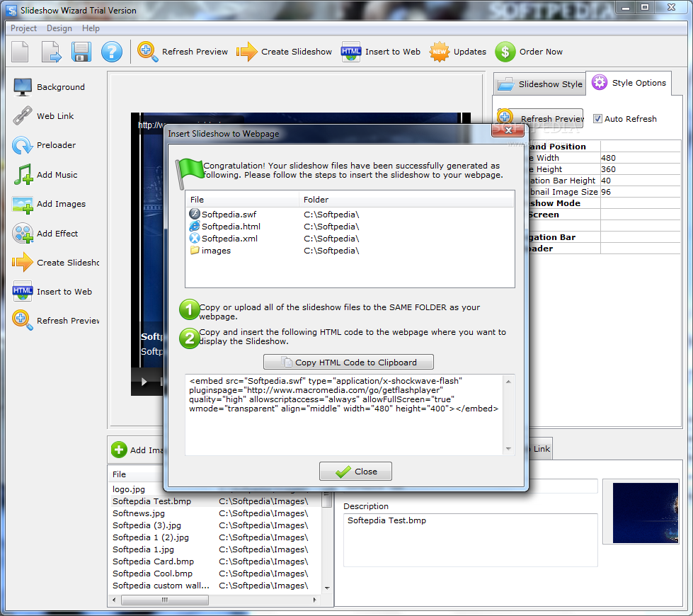Open the Design menu
Viewport: 693px width, 616px height.
(59, 28)
